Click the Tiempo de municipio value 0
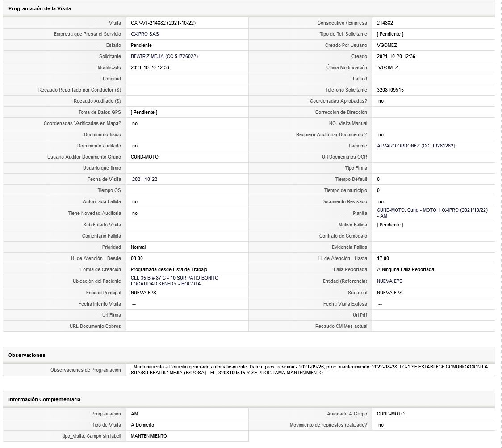502x448 pixels. coord(378,191)
